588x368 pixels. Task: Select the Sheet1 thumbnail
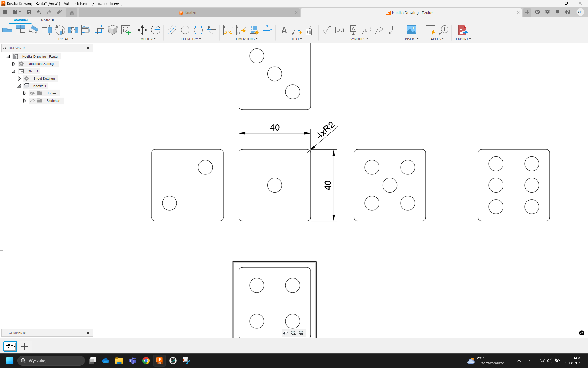pos(10,347)
